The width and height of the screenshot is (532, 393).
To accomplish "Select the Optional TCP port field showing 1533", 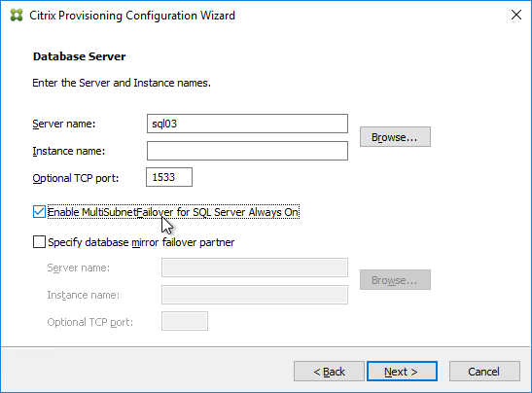I will (169, 177).
